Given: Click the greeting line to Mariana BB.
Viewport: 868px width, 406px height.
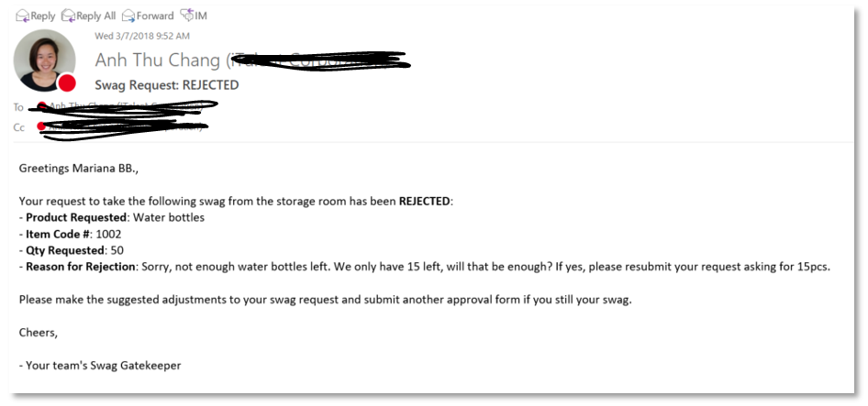Looking at the screenshot, I should tap(79, 168).
